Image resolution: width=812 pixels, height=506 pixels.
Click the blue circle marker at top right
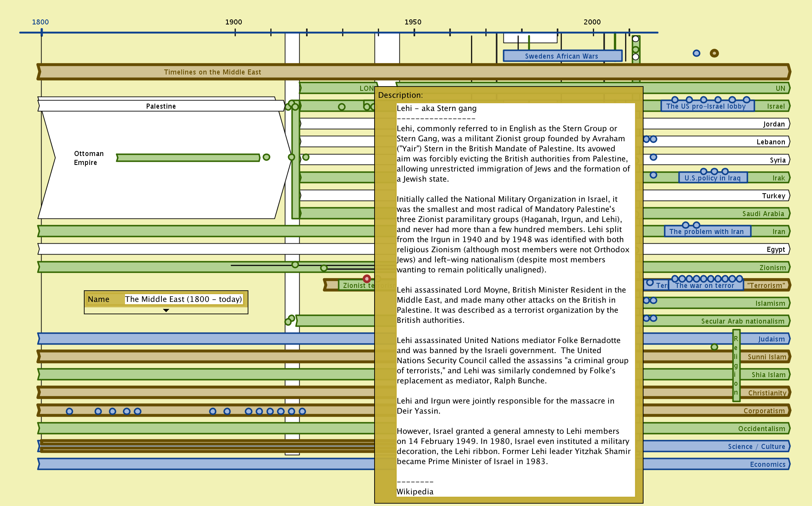696,53
